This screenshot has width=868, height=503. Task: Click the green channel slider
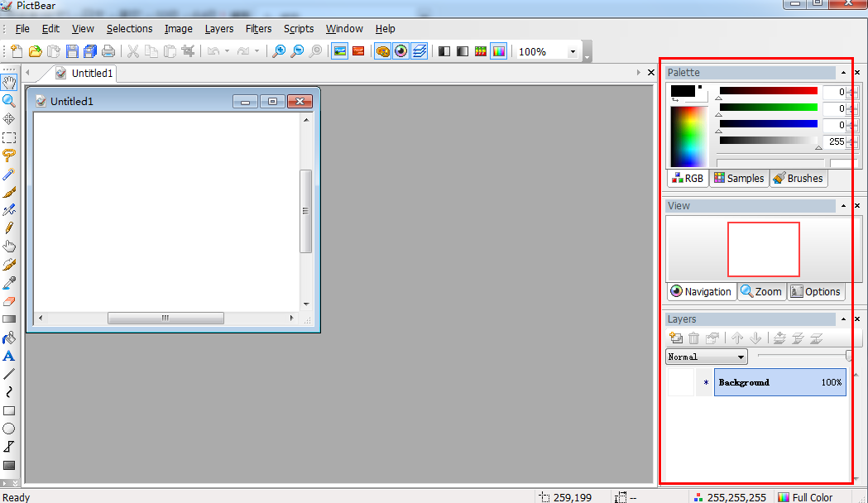(x=769, y=108)
